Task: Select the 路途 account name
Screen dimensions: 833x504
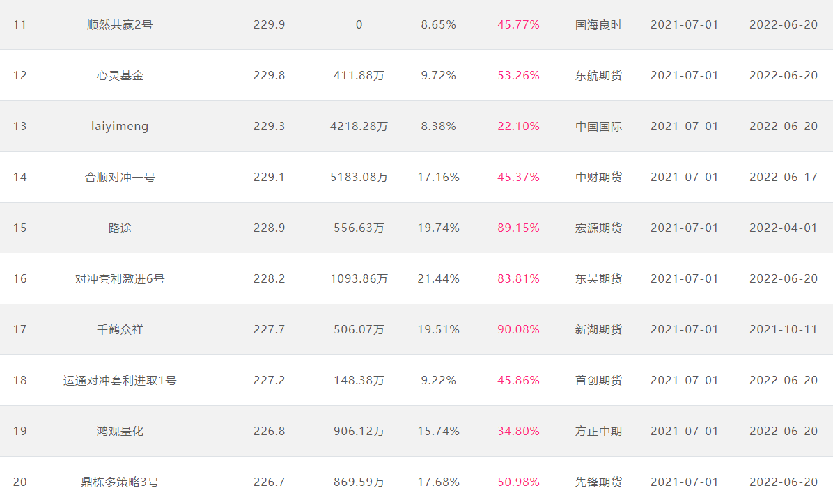Action: (x=120, y=228)
